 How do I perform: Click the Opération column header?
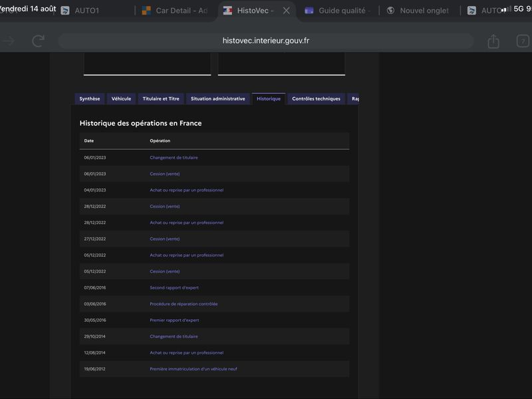(160, 141)
